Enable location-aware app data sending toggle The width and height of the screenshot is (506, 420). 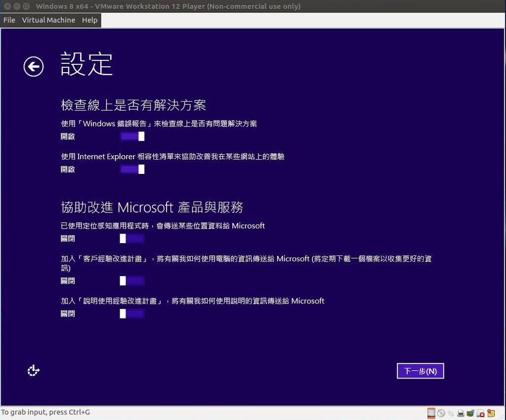point(132,238)
